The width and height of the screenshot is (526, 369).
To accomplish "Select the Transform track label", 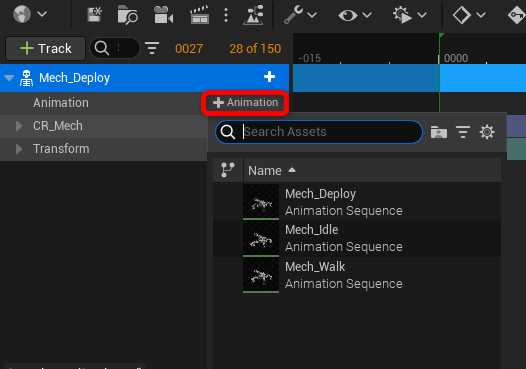I will click(61, 149).
